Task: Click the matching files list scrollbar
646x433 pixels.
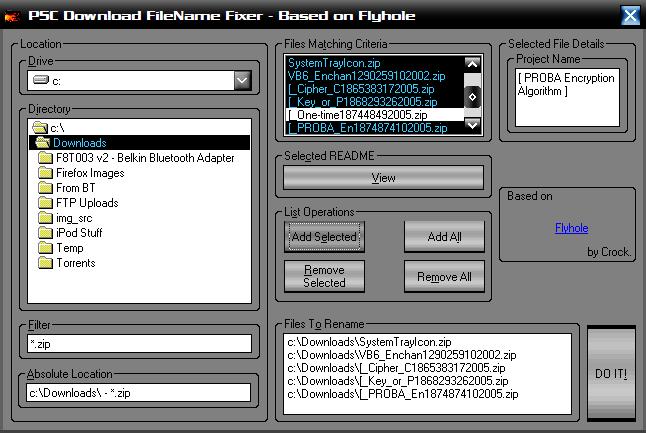Action: 473,96
